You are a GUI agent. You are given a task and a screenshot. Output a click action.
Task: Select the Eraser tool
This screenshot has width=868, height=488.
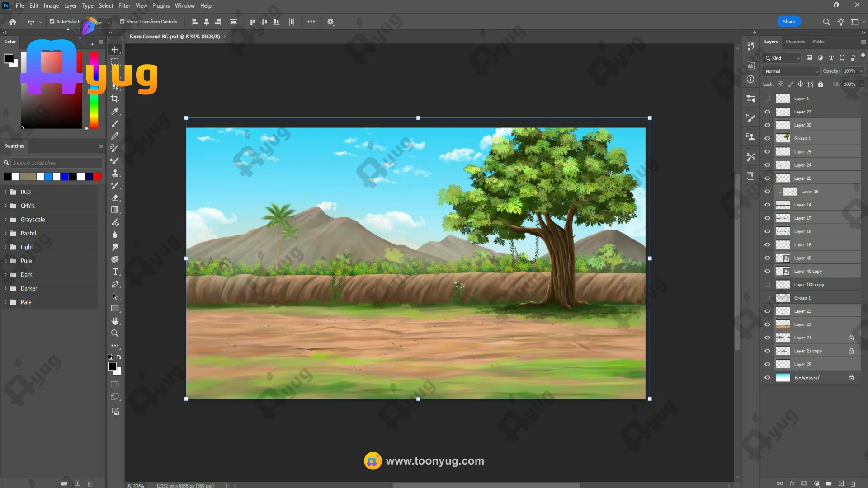tap(115, 197)
